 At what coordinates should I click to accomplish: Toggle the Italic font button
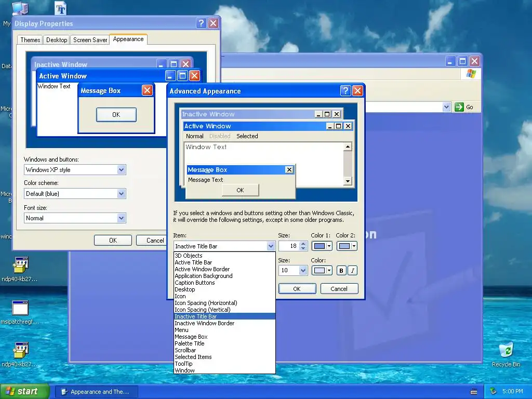353,270
